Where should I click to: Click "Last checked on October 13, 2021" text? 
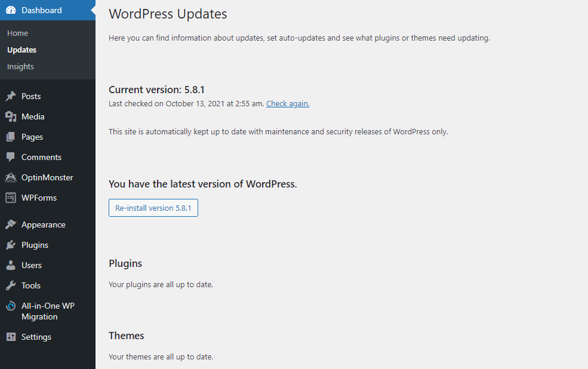pos(186,103)
